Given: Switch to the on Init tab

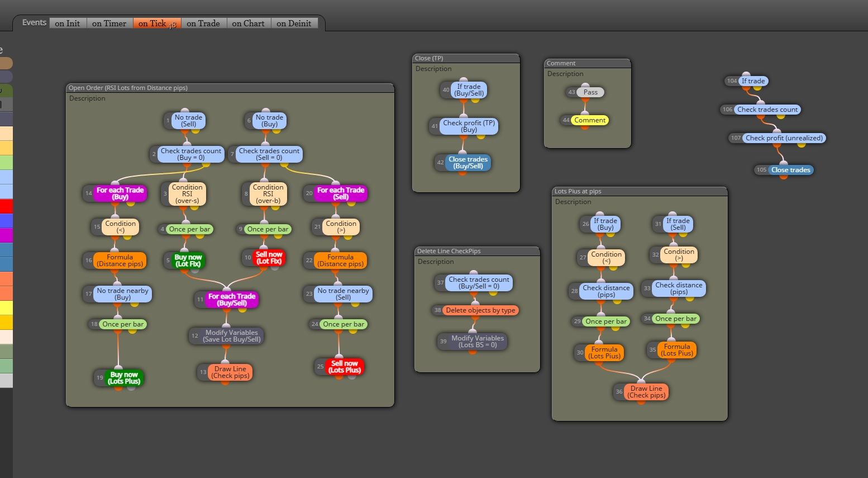Looking at the screenshot, I should 68,23.
